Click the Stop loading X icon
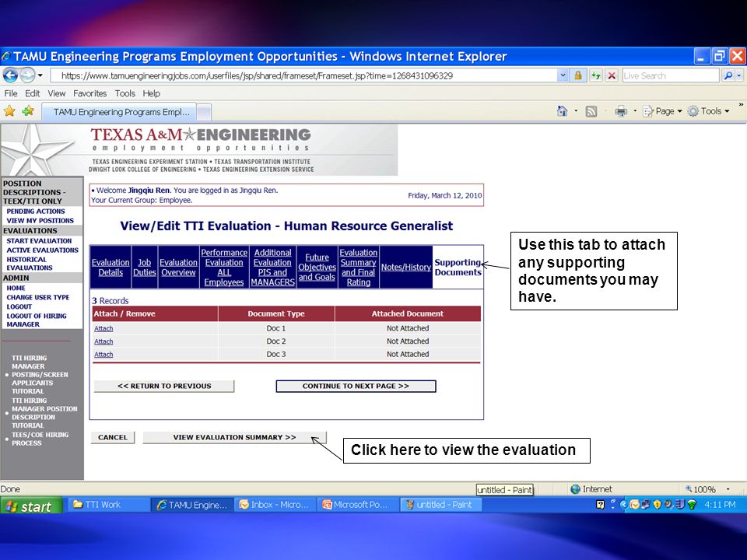 [612, 75]
